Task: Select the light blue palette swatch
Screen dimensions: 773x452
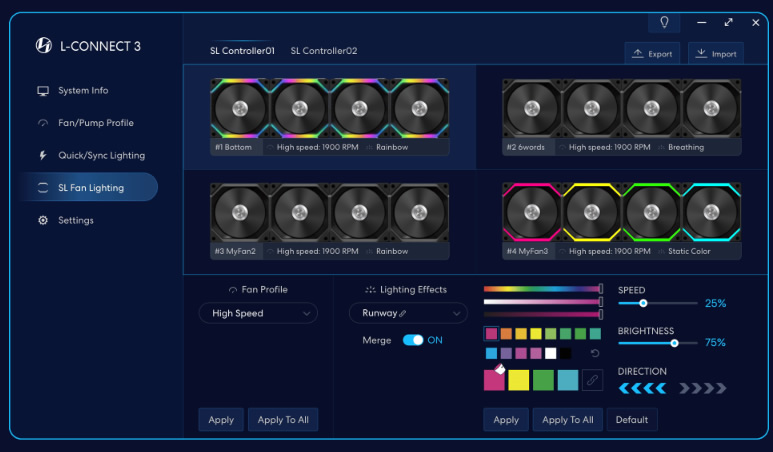Action: [491, 353]
